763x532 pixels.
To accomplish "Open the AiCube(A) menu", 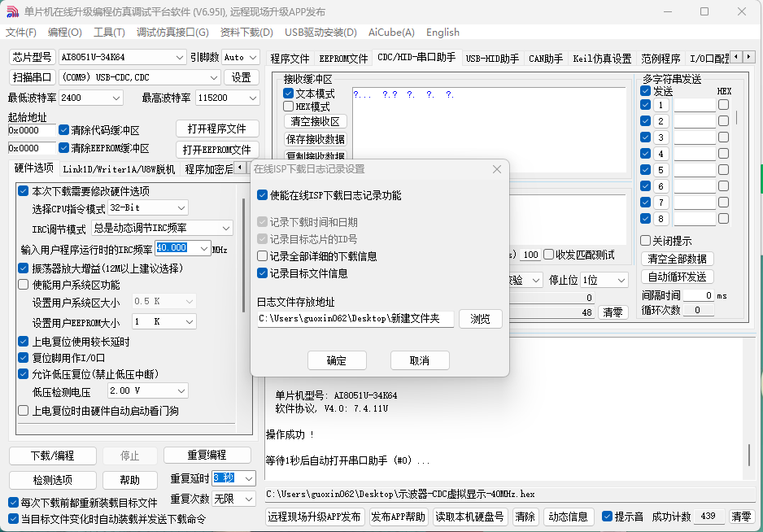I will [x=391, y=33].
